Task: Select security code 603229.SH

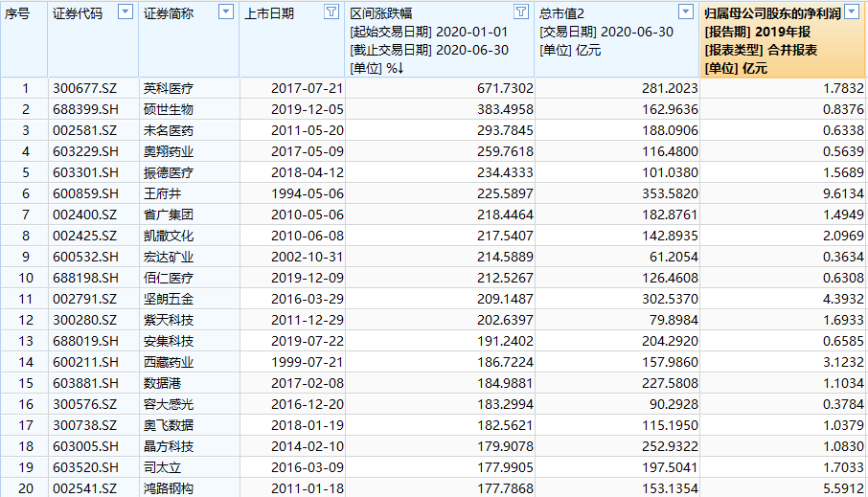Action: 85,151
